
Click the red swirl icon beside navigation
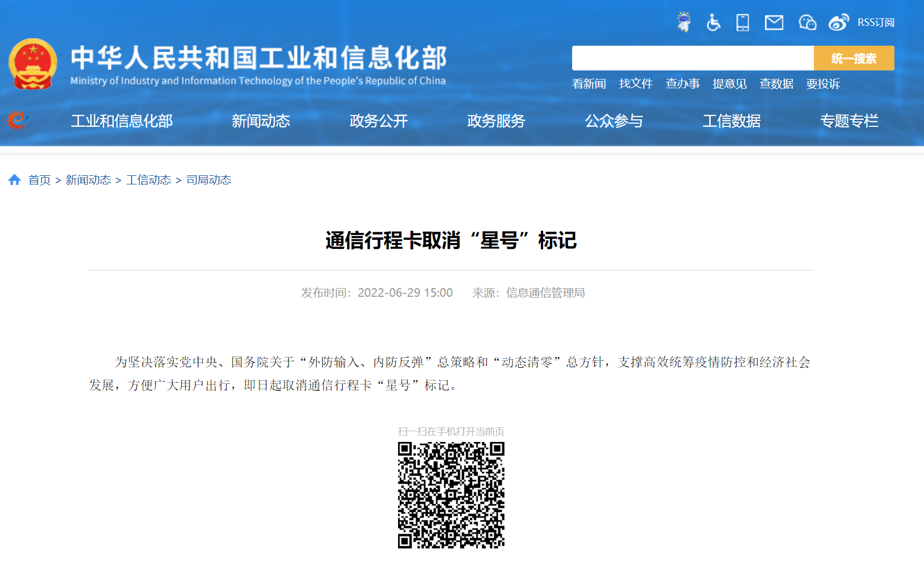[17, 120]
